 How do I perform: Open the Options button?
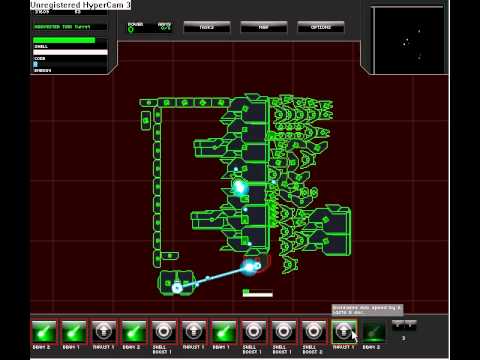[x=320, y=27]
